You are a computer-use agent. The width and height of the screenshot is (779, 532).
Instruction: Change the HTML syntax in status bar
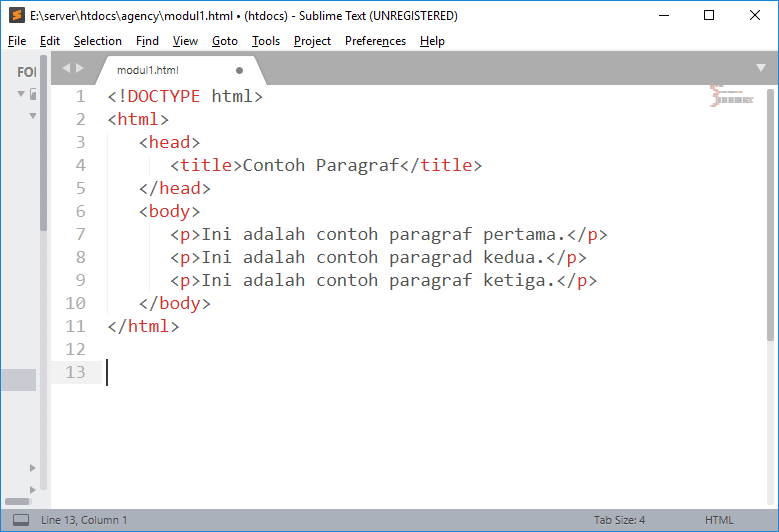click(x=719, y=520)
